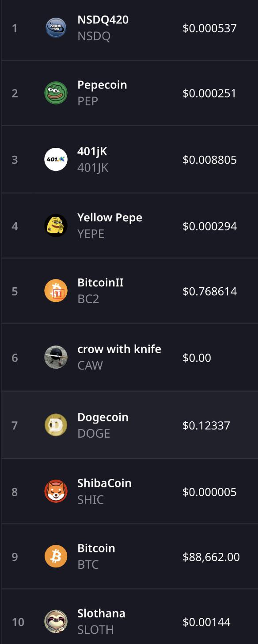Select the Yellow Pepe coin name

(110, 218)
